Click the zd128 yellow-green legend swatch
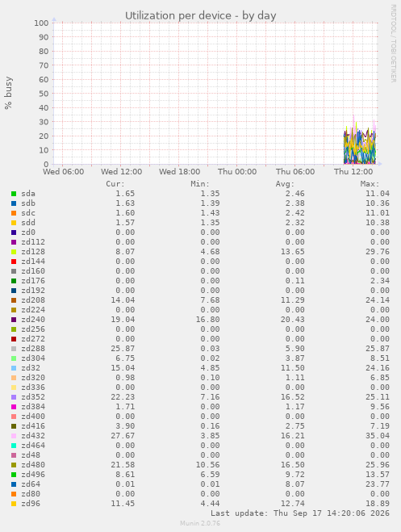This screenshot has width=401, height=532. click(14, 252)
